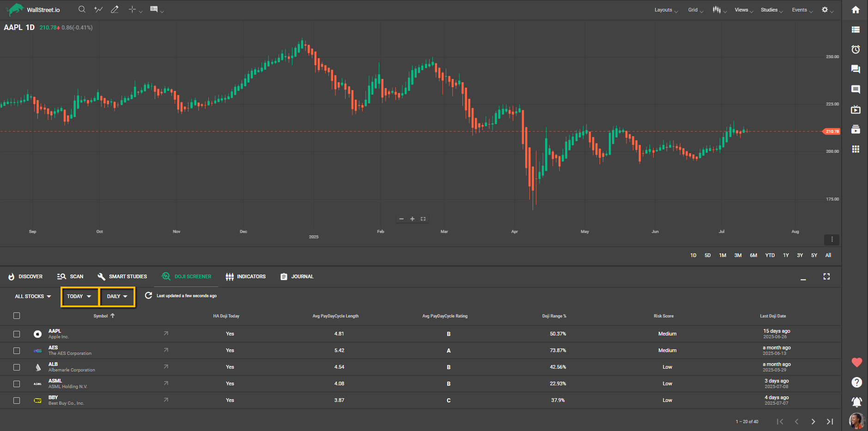This screenshot has height=431, width=868.
Task: Switch to the SCAN tab
Action: click(x=70, y=276)
